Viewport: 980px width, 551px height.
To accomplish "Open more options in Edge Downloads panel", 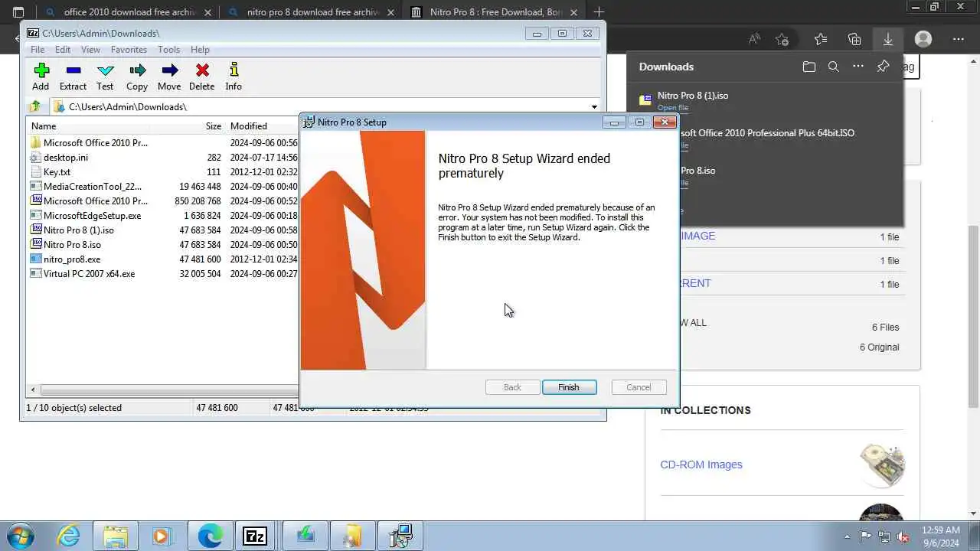I will point(858,67).
